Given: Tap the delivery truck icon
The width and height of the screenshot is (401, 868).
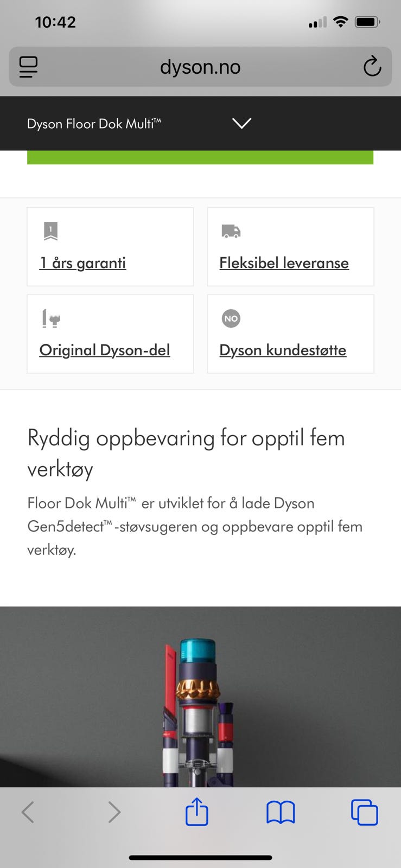Looking at the screenshot, I should pyautogui.click(x=231, y=231).
